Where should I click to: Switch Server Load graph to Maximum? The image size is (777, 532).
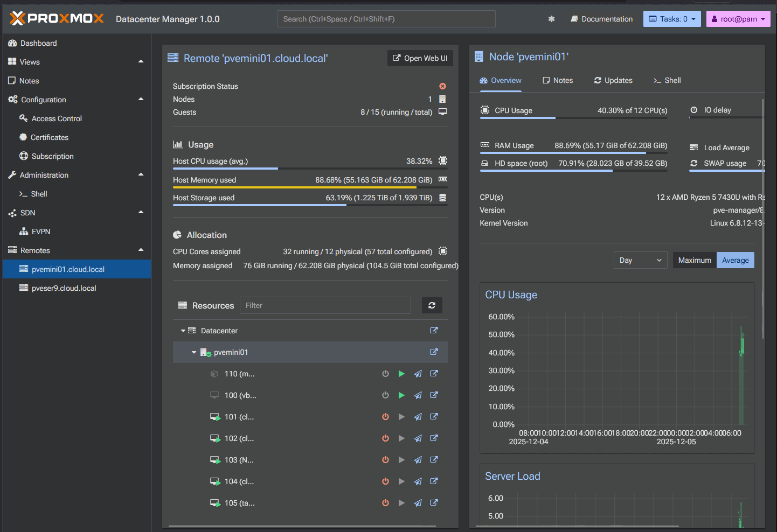coord(694,260)
